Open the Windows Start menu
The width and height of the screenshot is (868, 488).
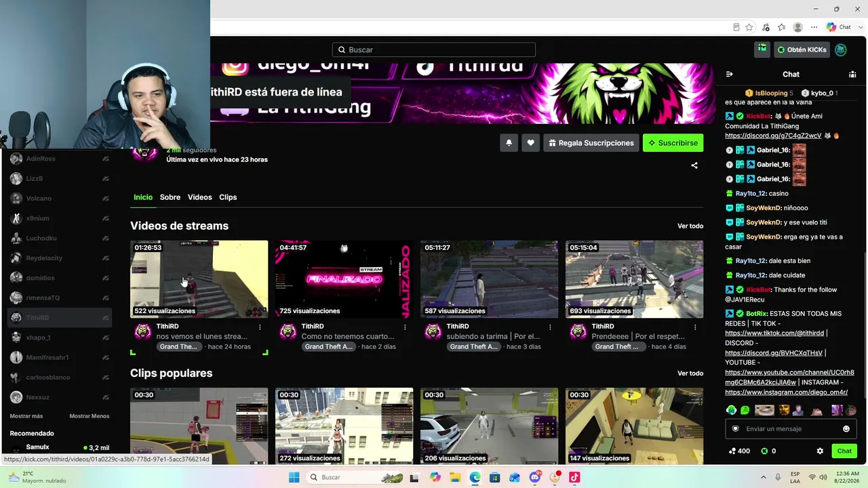294,477
